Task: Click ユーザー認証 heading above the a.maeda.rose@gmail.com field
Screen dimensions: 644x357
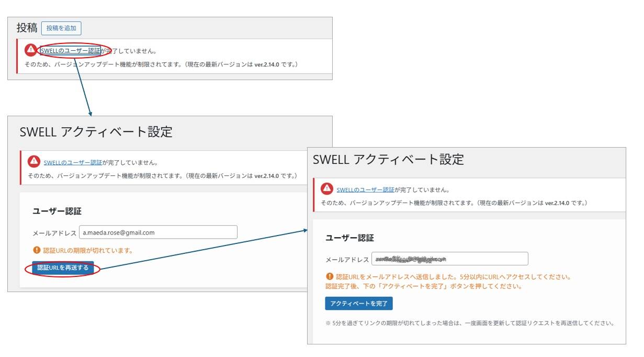Action: click(57, 211)
